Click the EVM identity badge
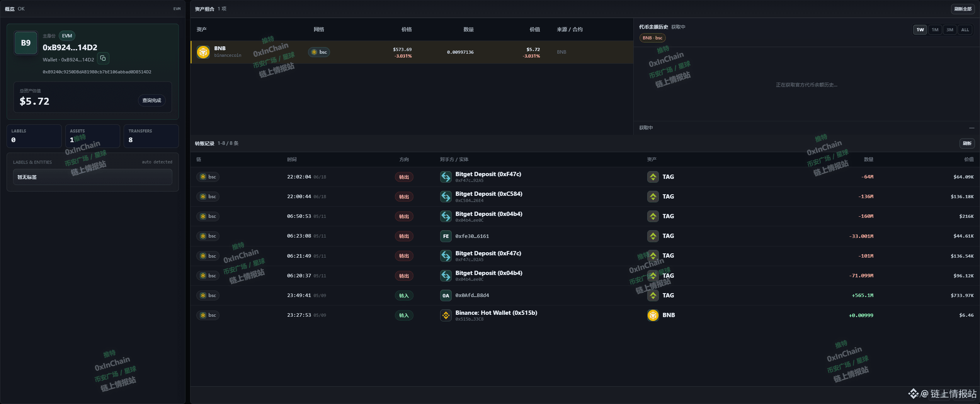Viewport: 980px width, 404px height. coord(67,36)
